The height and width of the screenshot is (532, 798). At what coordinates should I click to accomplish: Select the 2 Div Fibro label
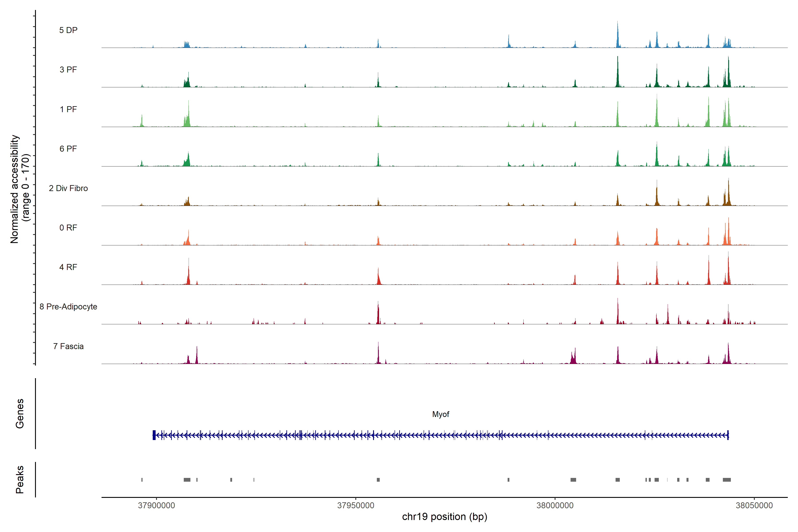68,188
